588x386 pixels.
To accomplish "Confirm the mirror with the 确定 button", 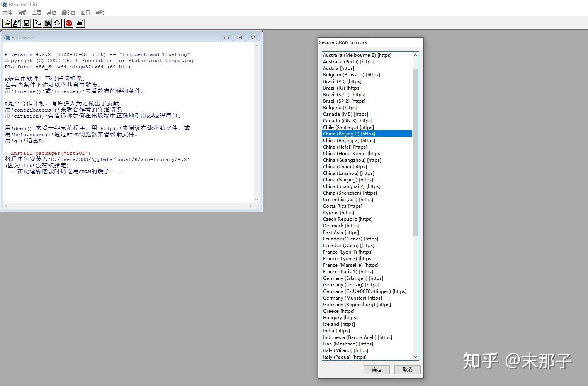I will tap(376, 369).
